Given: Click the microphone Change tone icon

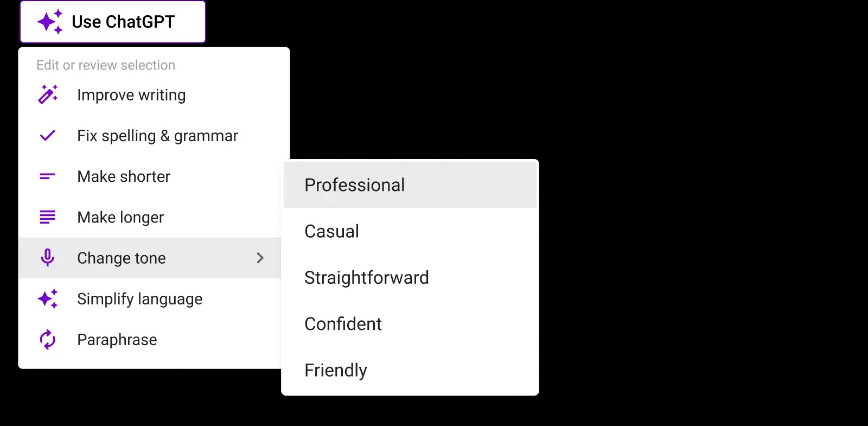Looking at the screenshot, I should pyautogui.click(x=48, y=258).
